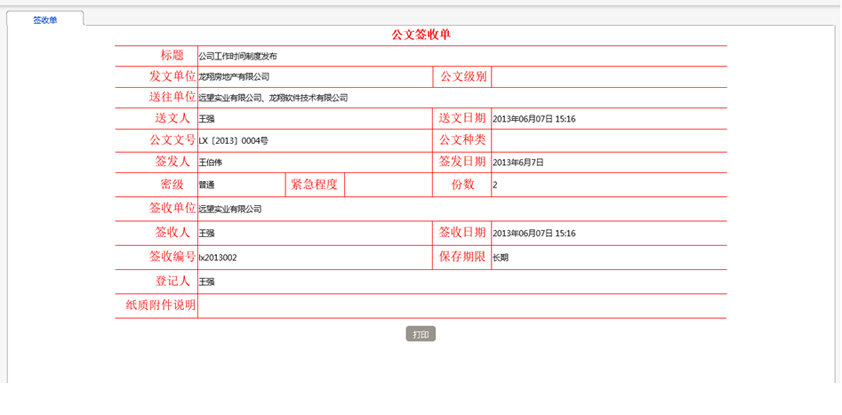Click the 密级 label

[172, 184]
